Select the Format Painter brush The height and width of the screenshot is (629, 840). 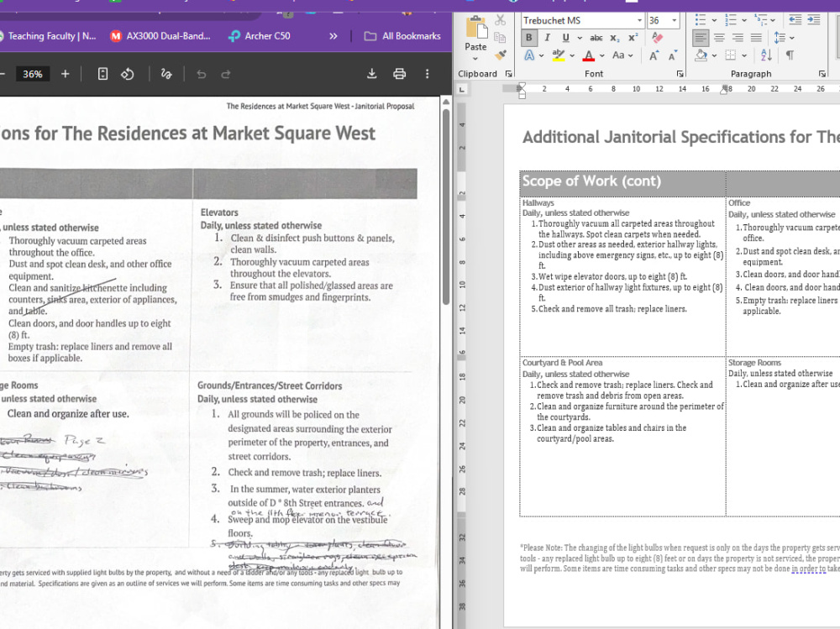click(x=501, y=55)
